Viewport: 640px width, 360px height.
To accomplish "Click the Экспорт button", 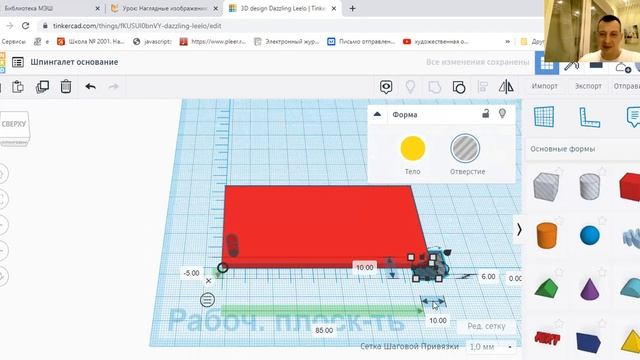I will click(588, 86).
